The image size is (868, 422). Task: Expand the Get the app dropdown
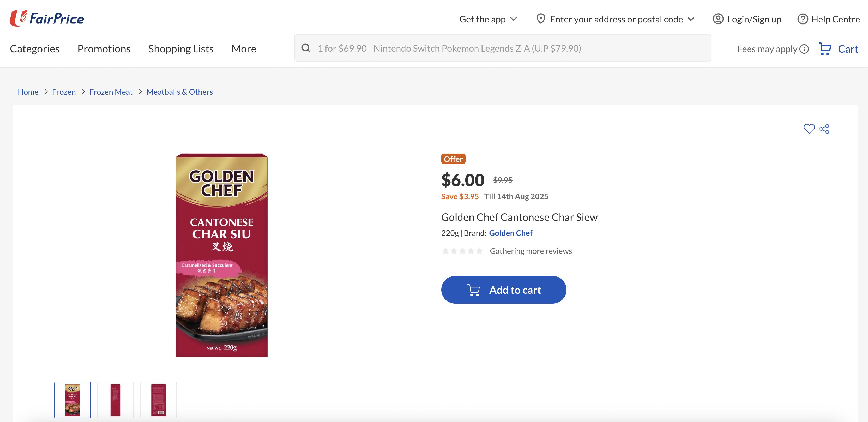coord(513,19)
